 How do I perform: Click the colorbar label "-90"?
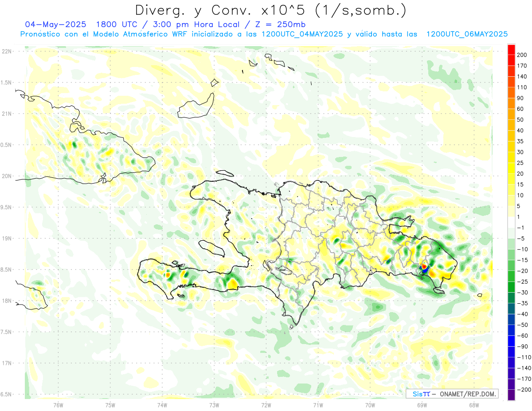523,346
